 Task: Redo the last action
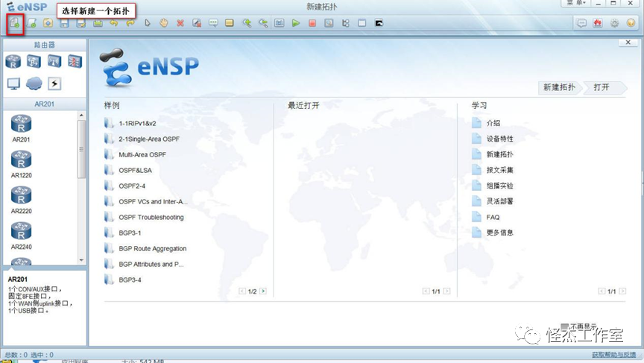[x=130, y=23]
